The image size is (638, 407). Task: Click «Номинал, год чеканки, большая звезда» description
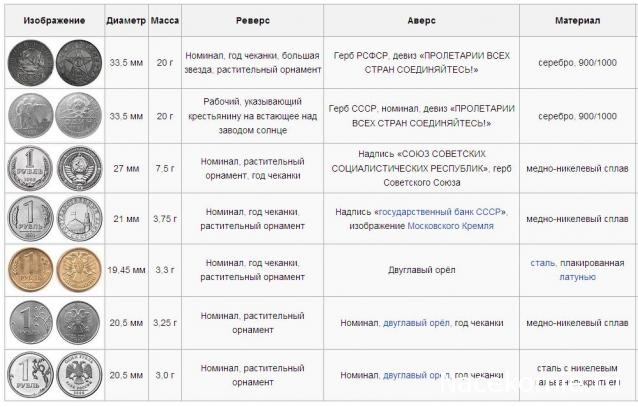pos(253,63)
